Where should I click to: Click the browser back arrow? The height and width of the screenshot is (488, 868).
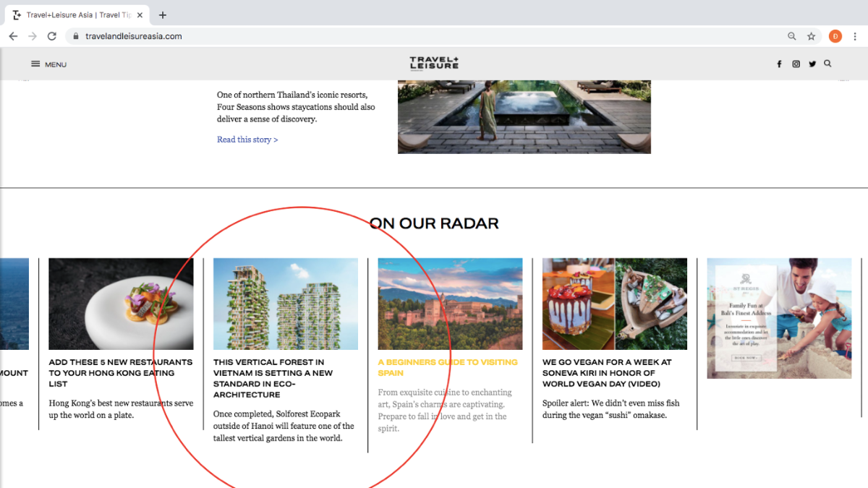(x=13, y=35)
